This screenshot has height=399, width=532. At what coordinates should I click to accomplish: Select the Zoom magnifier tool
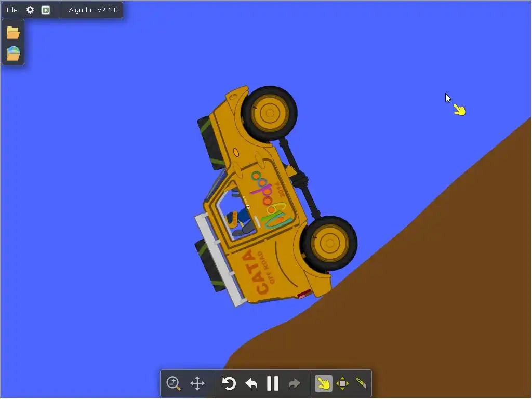[x=174, y=383]
